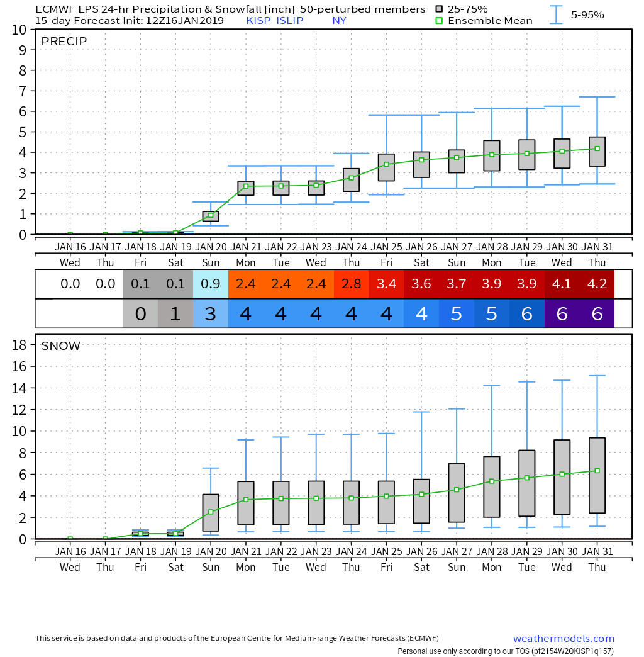Click the 10 label on PRECIP y-axis

coord(19,30)
